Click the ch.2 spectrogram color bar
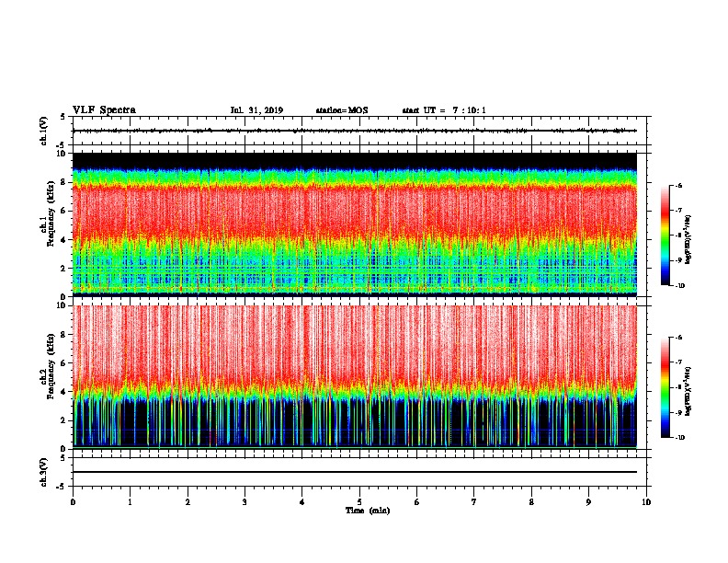Screen dimensions: 728x563 point(665,387)
